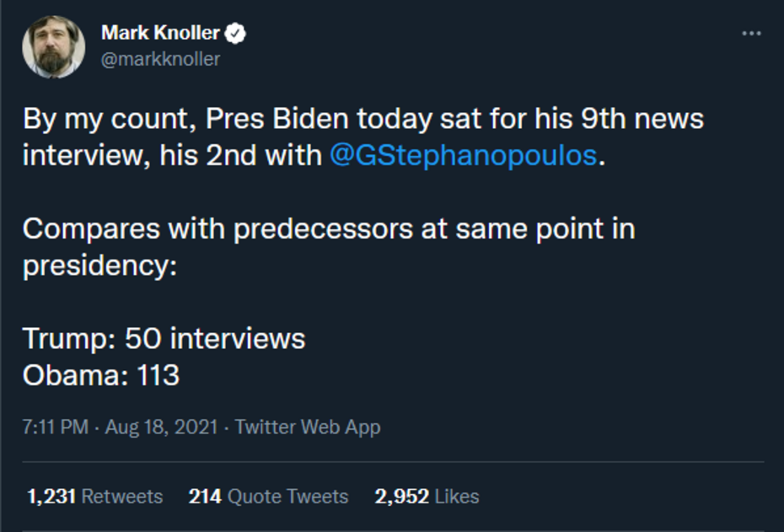This screenshot has width=784, height=532.
Task: Show the 214 Quote Tweets
Action: click(268, 497)
